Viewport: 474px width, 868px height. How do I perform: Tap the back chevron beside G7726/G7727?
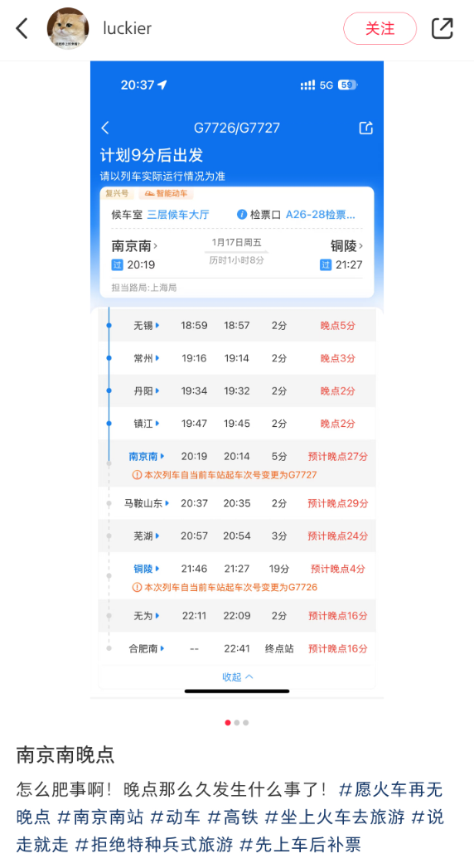click(105, 128)
